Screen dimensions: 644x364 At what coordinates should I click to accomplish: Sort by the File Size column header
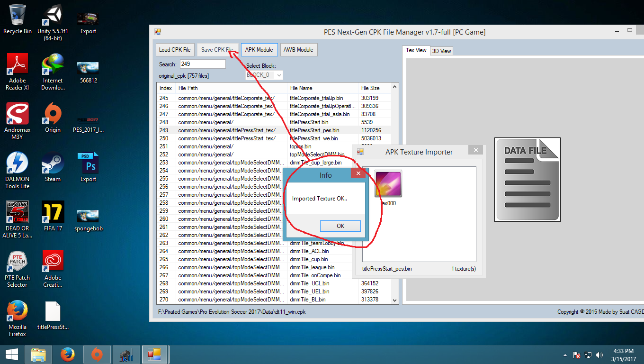tap(375, 88)
